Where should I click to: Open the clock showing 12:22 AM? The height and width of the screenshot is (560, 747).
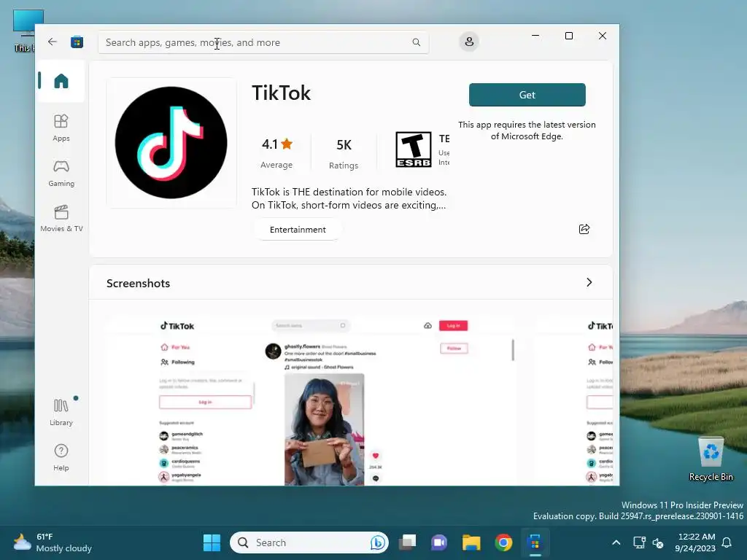click(695, 542)
